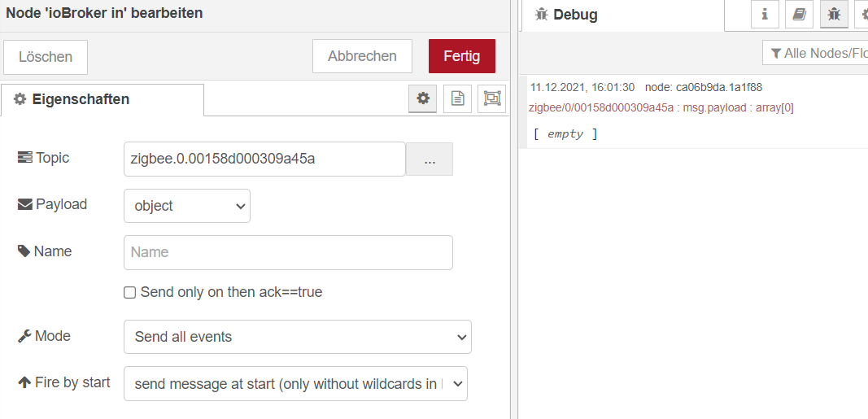Screen dimensions: 868x419
Task: Open the Payload type dropdown
Action: [x=187, y=206]
